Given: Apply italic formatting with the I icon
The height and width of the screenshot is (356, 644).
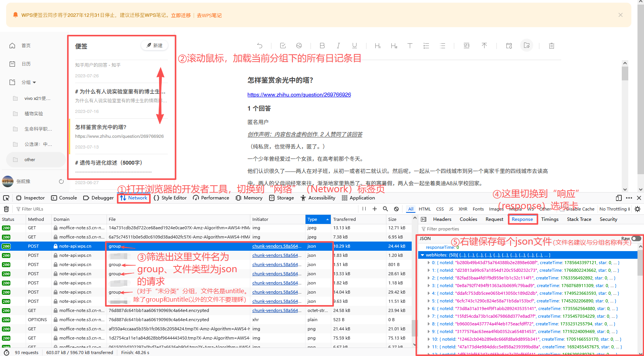Looking at the screenshot, I should click(x=338, y=46).
